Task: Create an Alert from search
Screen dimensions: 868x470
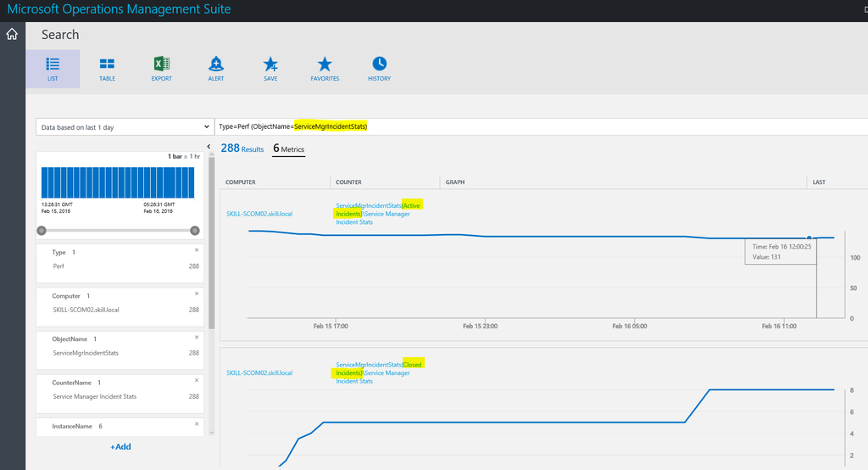Action: pyautogui.click(x=216, y=69)
